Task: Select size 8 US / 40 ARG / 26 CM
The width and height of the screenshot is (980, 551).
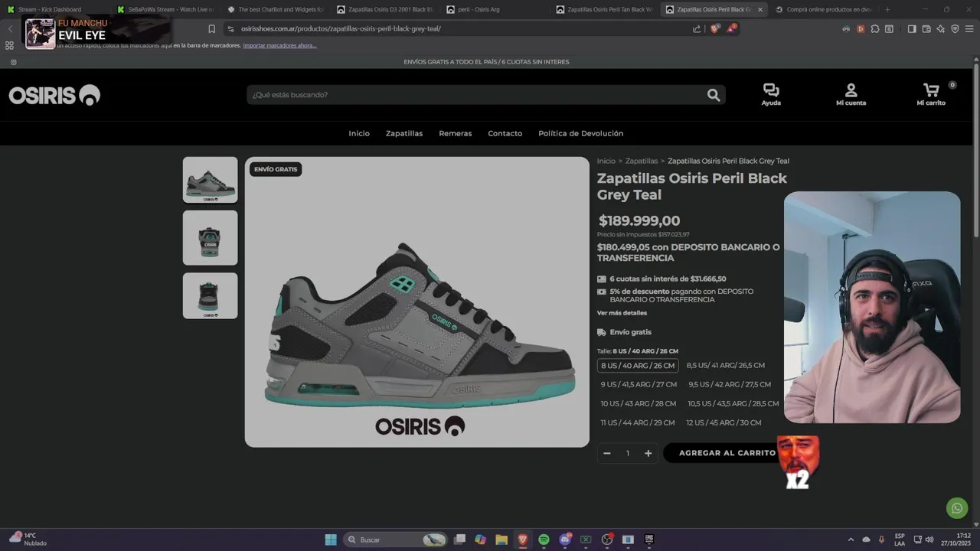Action: (x=638, y=366)
